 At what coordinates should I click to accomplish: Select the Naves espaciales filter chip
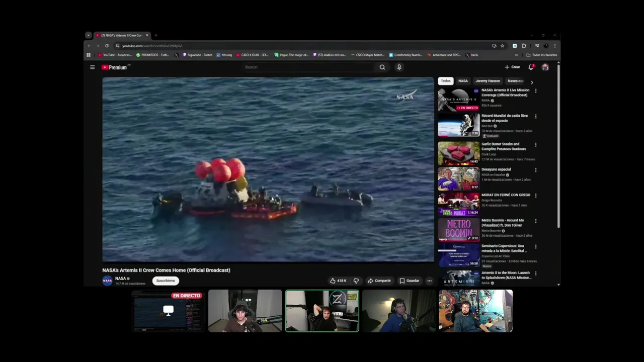click(x=515, y=81)
